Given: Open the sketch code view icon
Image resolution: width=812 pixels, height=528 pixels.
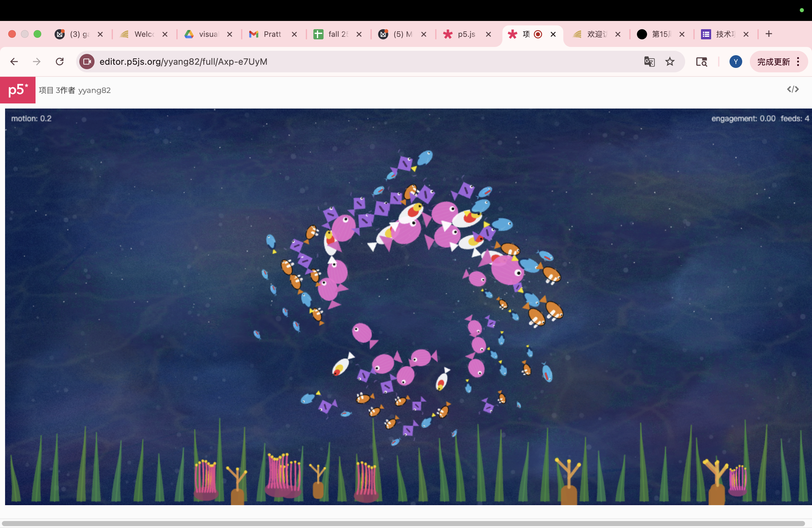Looking at the screenshot, I should (x=793, y=89).
